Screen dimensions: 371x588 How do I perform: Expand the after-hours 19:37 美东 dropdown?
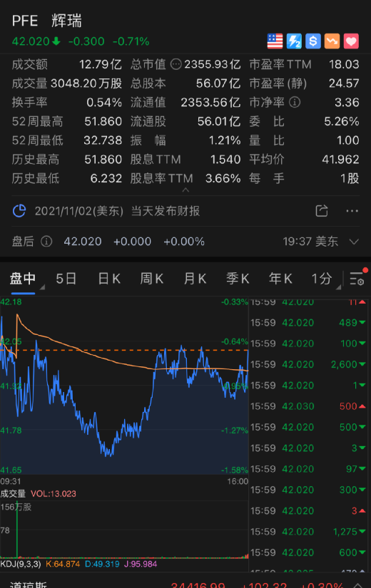354,242
